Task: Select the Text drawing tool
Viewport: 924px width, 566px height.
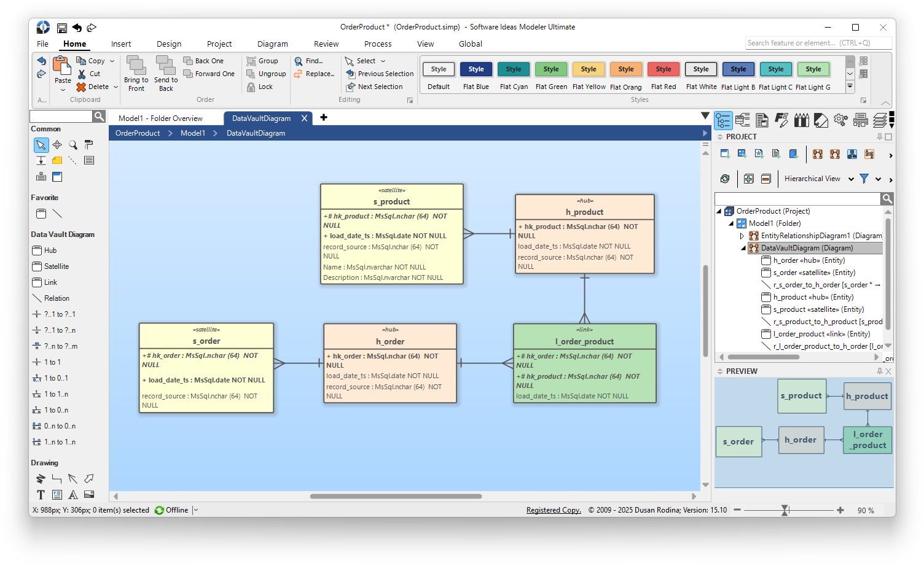Action: coord(41,495)
